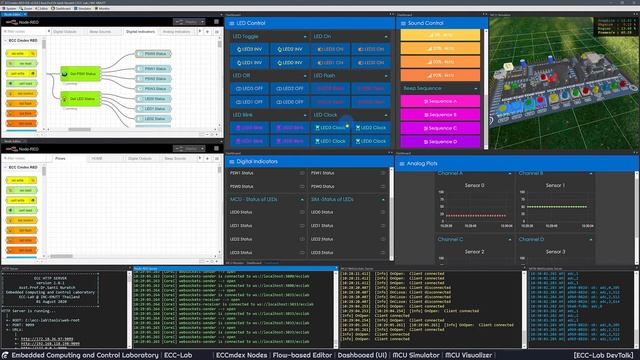640x360 pixels.
Task: Click the LED1 Status indicator icon under SIM -Status of LEDs
Action: pos(383,226)
